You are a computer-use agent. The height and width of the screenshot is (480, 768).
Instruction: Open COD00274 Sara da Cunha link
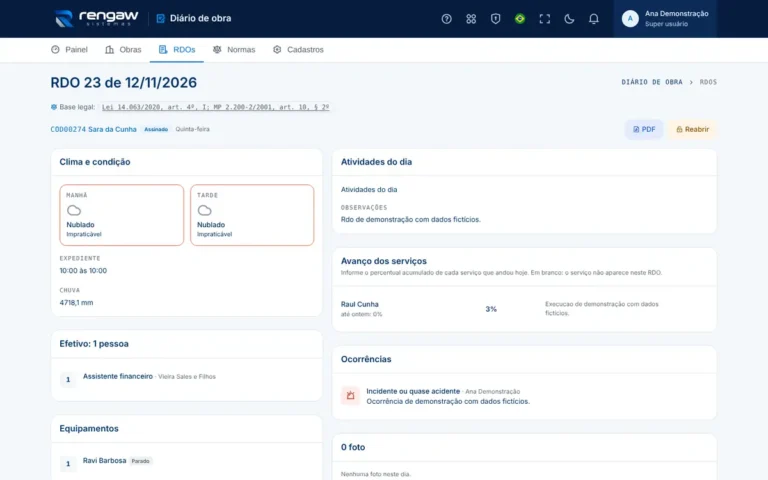[94, 129]
